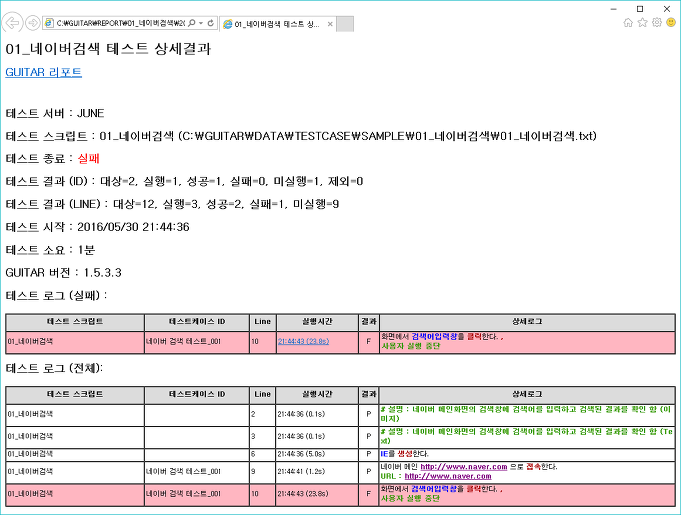The image size is (681, 515).
Task: Click the 테스트케이스 ID header in failure table
Action: pos(197,322)
